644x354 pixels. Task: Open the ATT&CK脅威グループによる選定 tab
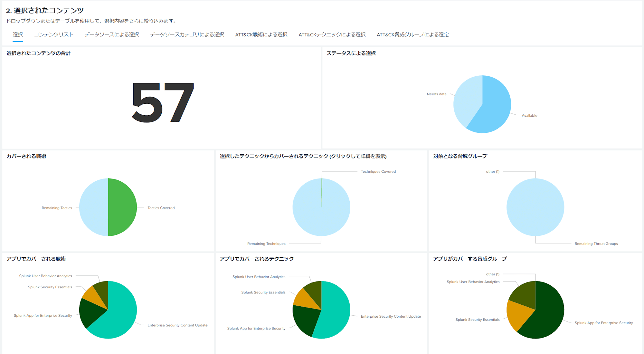(x=412, y=34)
